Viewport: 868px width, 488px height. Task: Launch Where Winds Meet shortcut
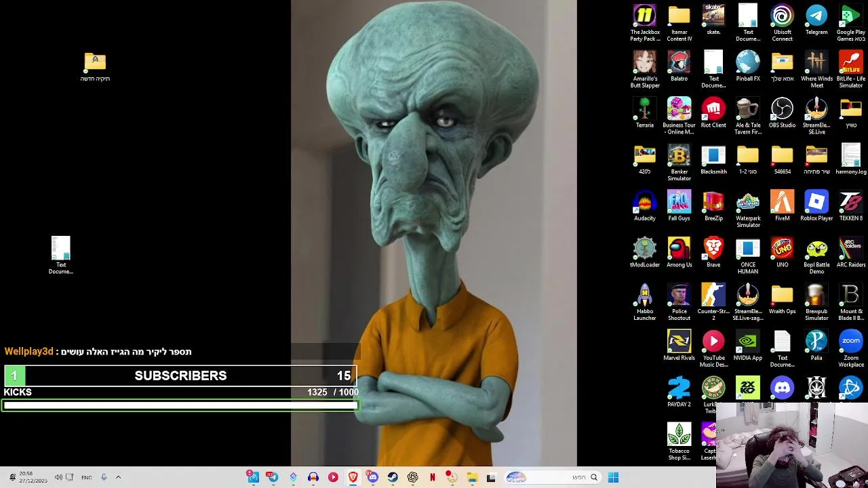click(x=816, y=70)
